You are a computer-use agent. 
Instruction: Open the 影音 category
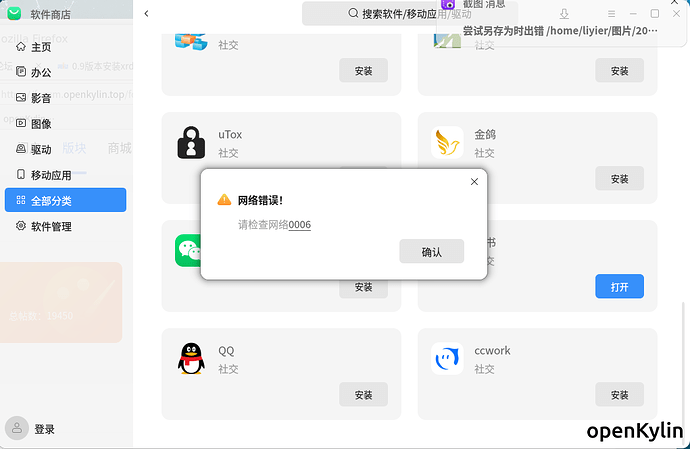click(66, 98)
